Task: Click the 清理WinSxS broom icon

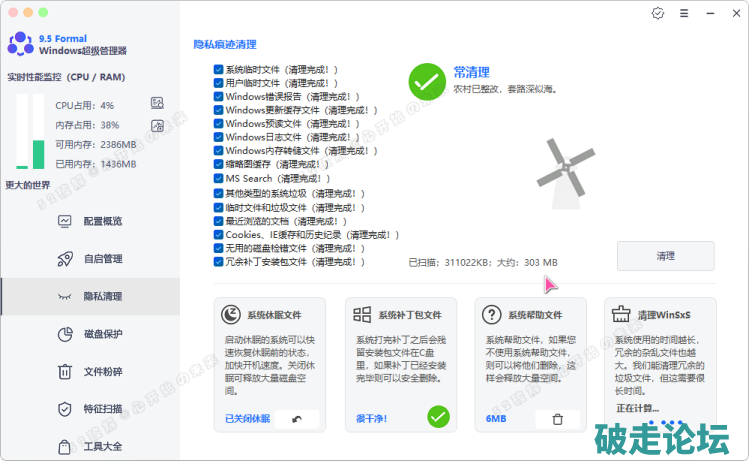Action: click(620, 314)
